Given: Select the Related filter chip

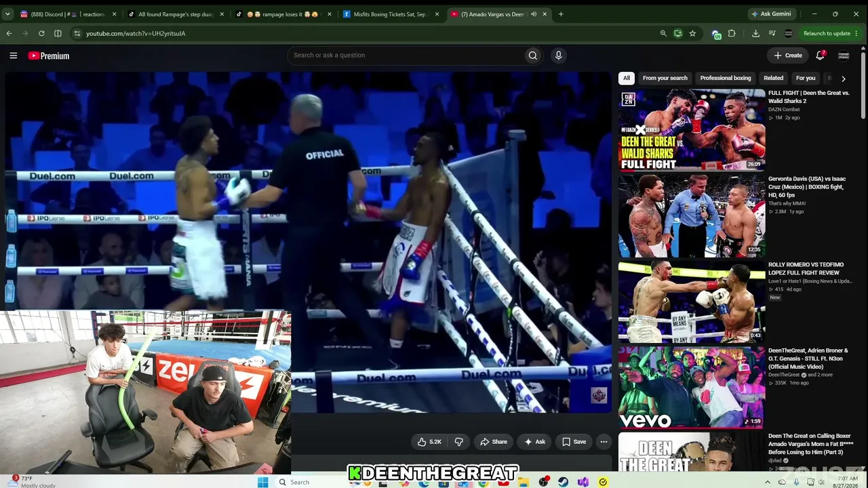Looking at the screenshot, I should (x=773, y=78).
